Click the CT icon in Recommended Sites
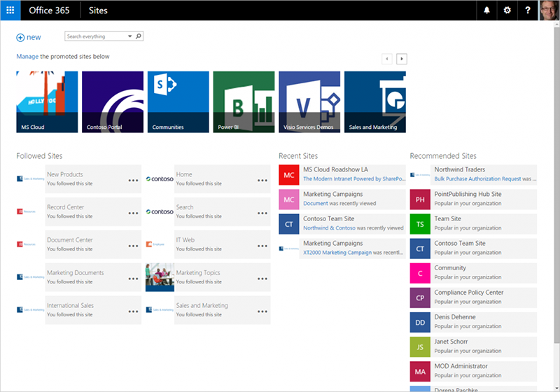560x392 pixels. [420, 248]
